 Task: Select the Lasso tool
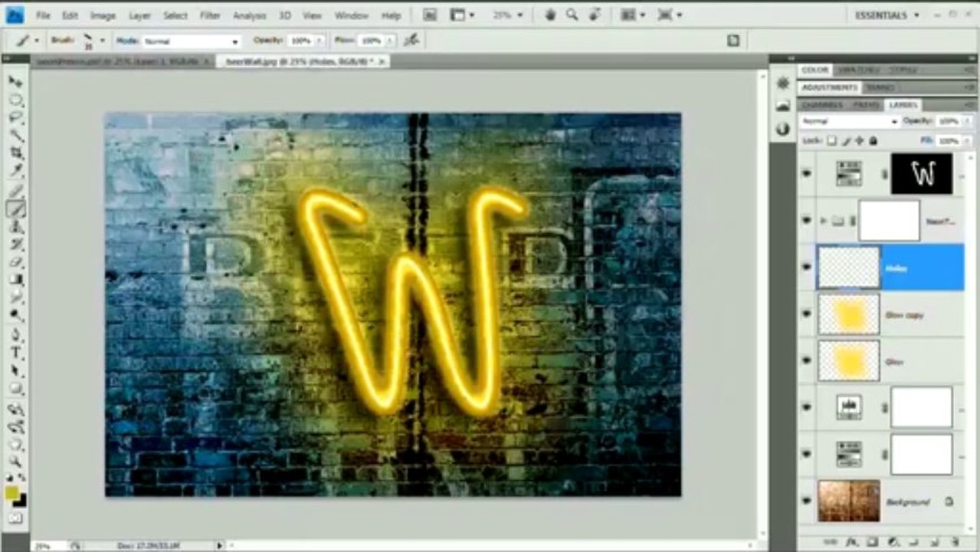(x=15, y=118)
